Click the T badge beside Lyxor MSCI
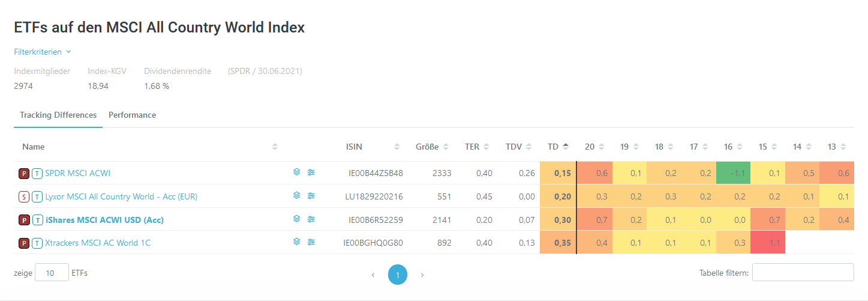The image size is (868, 301). tap(37, 196)
